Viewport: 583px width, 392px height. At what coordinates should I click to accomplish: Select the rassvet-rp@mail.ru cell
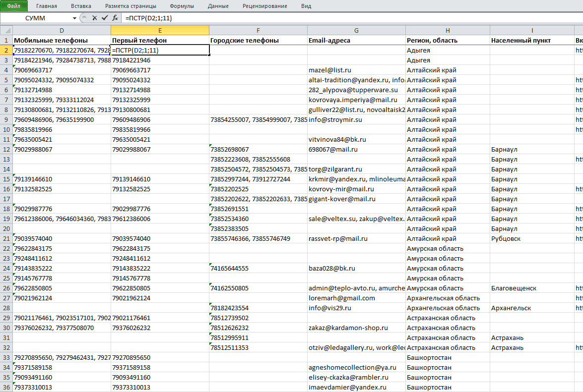pos(356,238)
